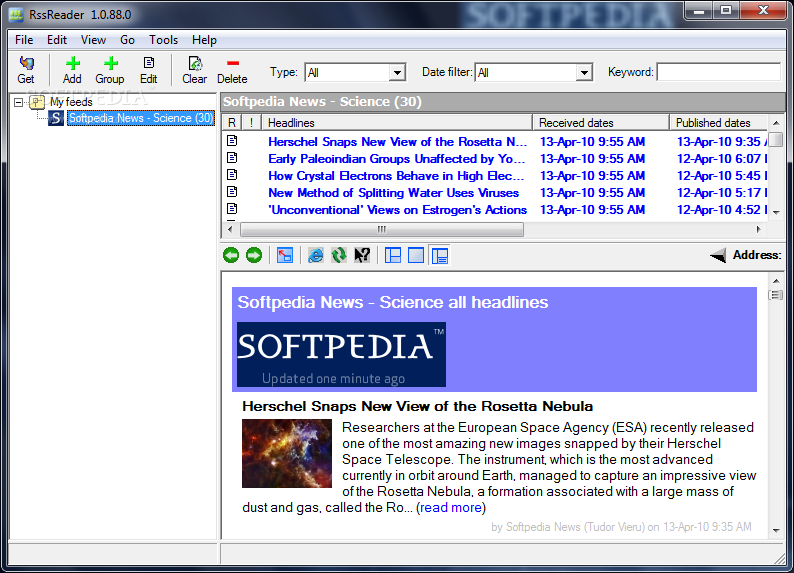The height and width of the screenshot is (573, 794).
Task: Click the RssReader title bar app icon
Action: (16, 15)
